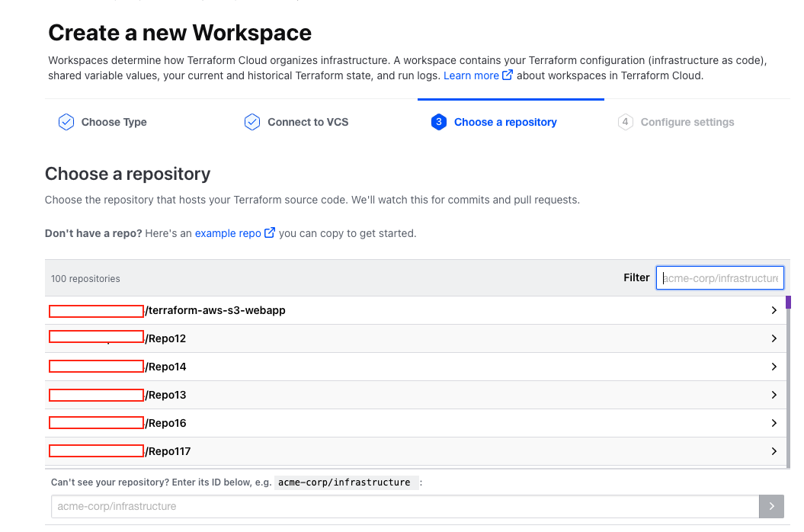Click external link icon beside Learn more
Viewport: 804px width, 532px height.
pyautogui.click(x=508, y=75)
